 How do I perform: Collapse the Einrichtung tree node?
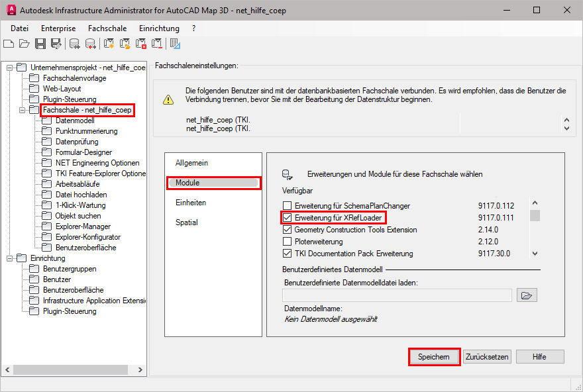[x=9, y=258]
